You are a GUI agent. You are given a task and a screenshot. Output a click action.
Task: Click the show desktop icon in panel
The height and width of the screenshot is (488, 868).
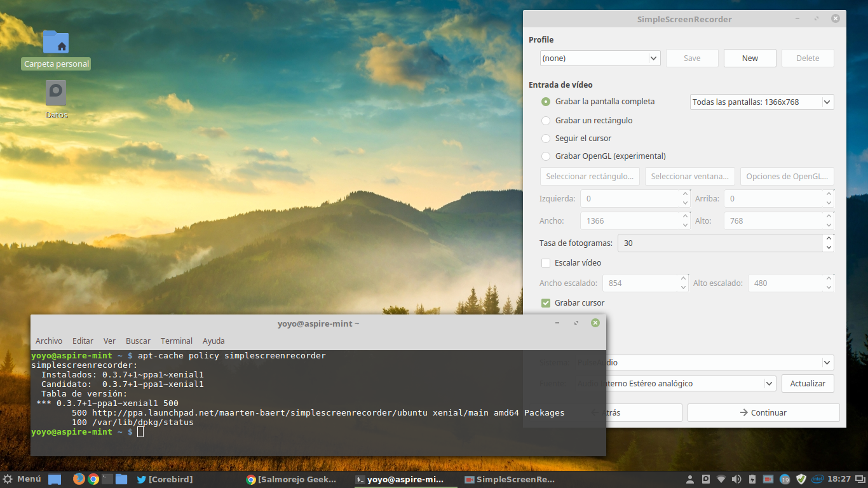tap(55, 479)
